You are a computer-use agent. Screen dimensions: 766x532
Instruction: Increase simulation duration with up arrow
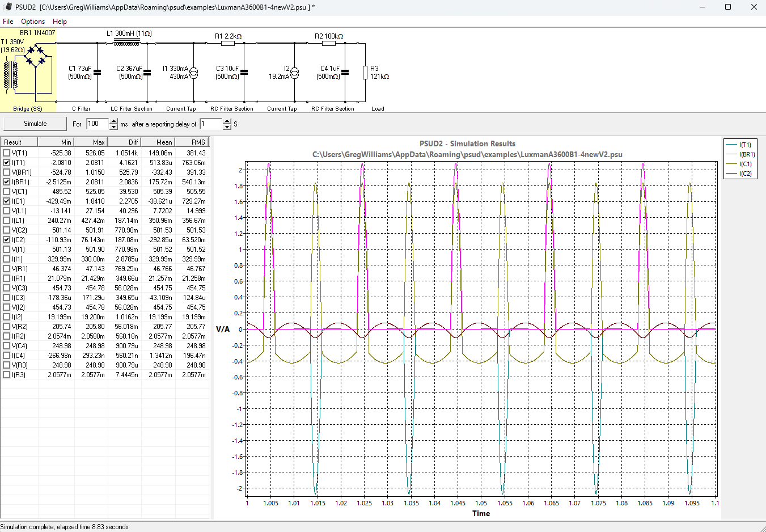pos(114,121)
